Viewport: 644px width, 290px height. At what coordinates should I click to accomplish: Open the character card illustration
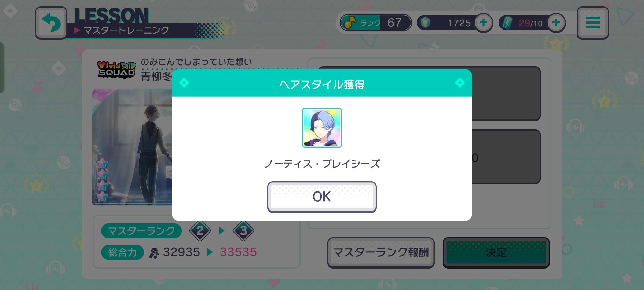pos(132,147)
